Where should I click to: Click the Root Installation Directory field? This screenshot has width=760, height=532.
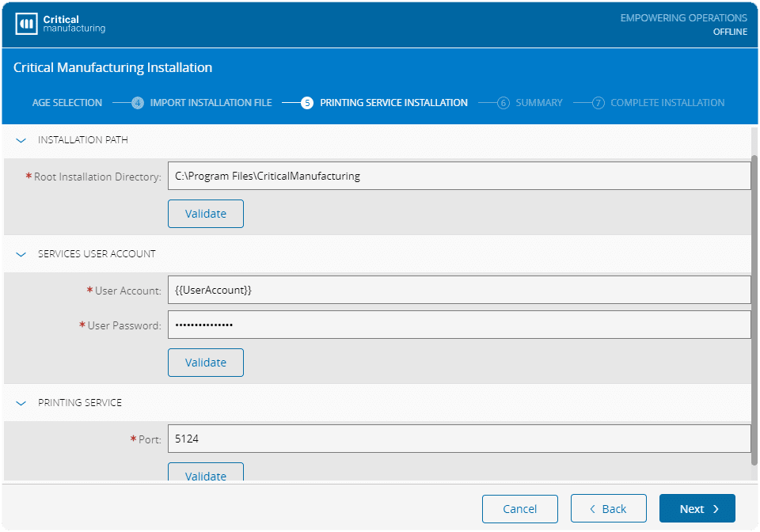click(x=459, y=177)
